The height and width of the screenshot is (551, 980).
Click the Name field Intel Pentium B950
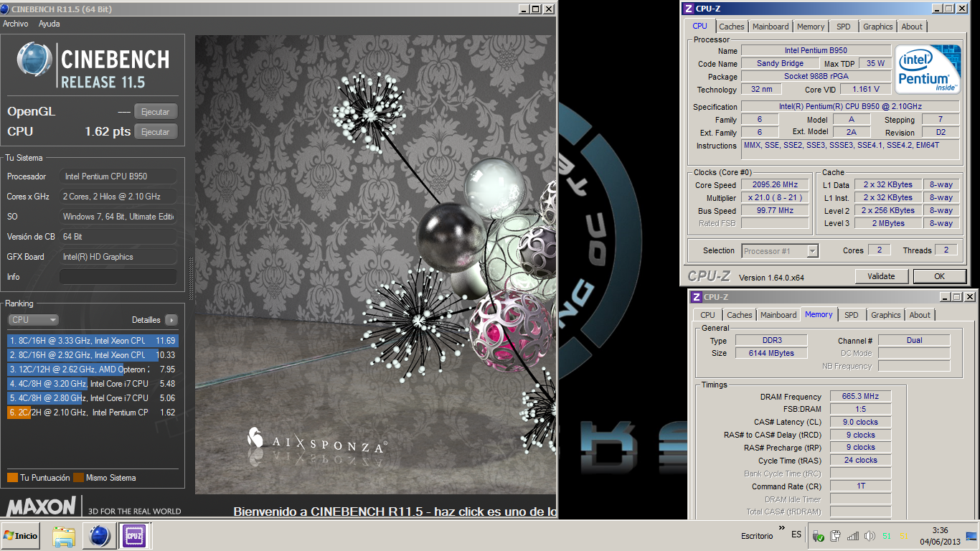816,50
